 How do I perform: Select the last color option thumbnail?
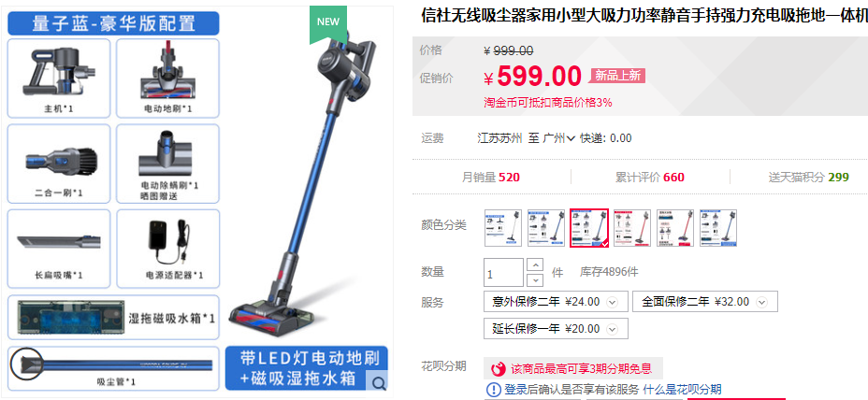(x=718, y=228)
